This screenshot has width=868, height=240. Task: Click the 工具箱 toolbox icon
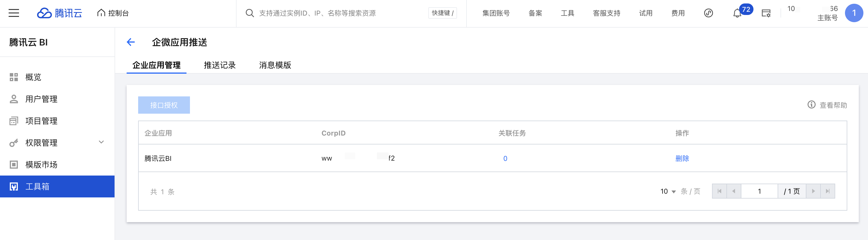14,186
